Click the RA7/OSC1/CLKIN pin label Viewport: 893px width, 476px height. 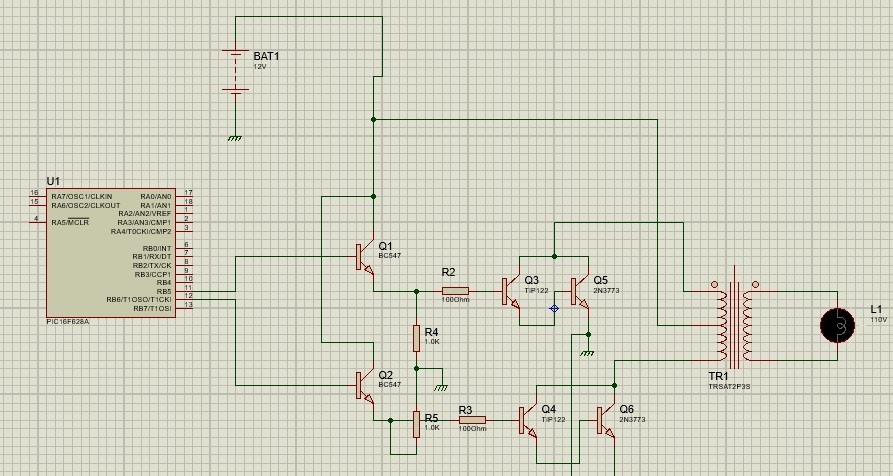[x=81, y=196]
